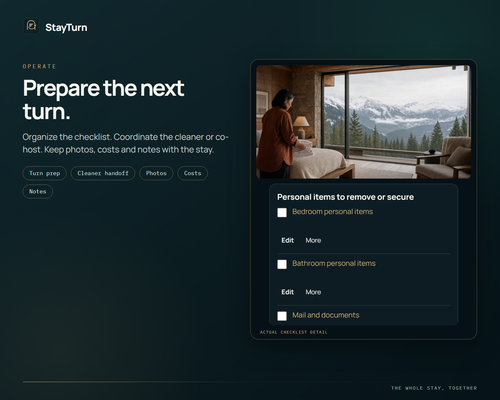Screen dimensions: 500x400
Task: Toggle the Mail and documents checkbox
Action: 282,316
